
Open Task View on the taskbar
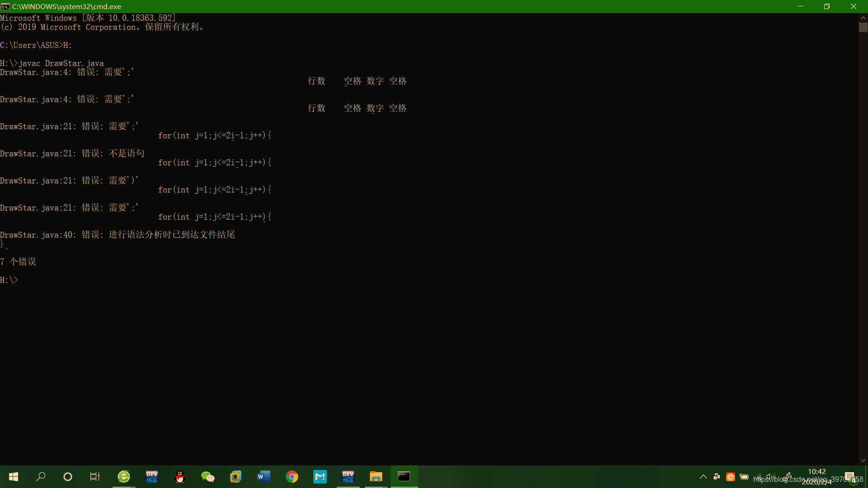coord(94,477)
